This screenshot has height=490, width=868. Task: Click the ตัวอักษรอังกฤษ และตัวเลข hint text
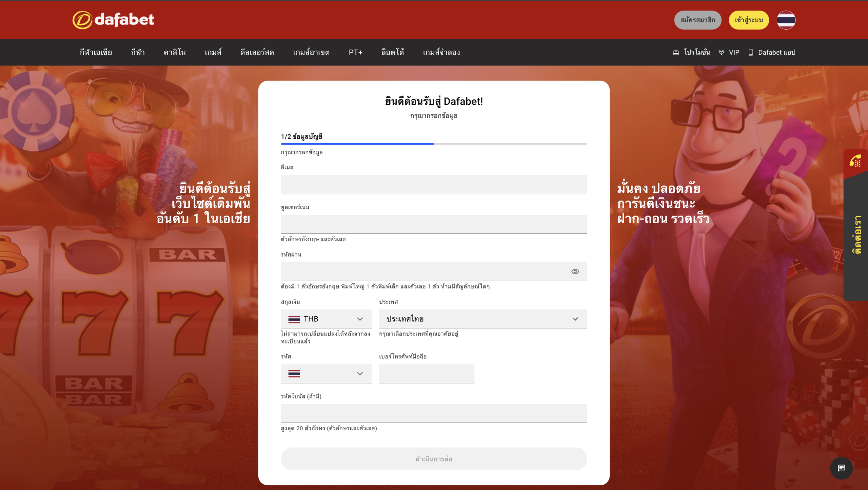tap(313, 239)
